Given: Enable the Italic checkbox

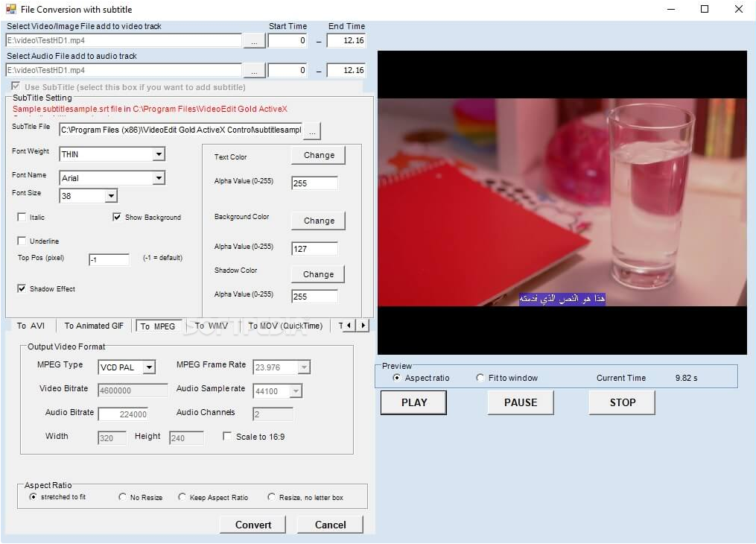Looking at the screenshot, I should pos(22,217).
